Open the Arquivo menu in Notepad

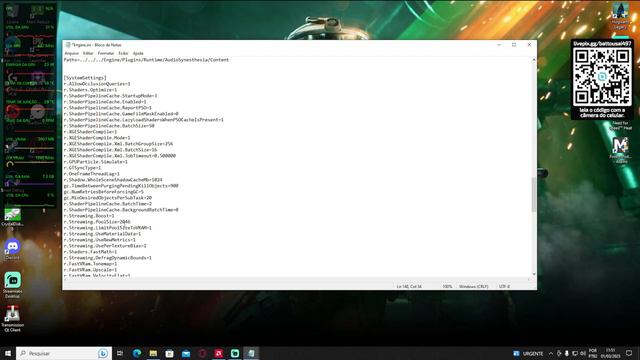[71, 53]
